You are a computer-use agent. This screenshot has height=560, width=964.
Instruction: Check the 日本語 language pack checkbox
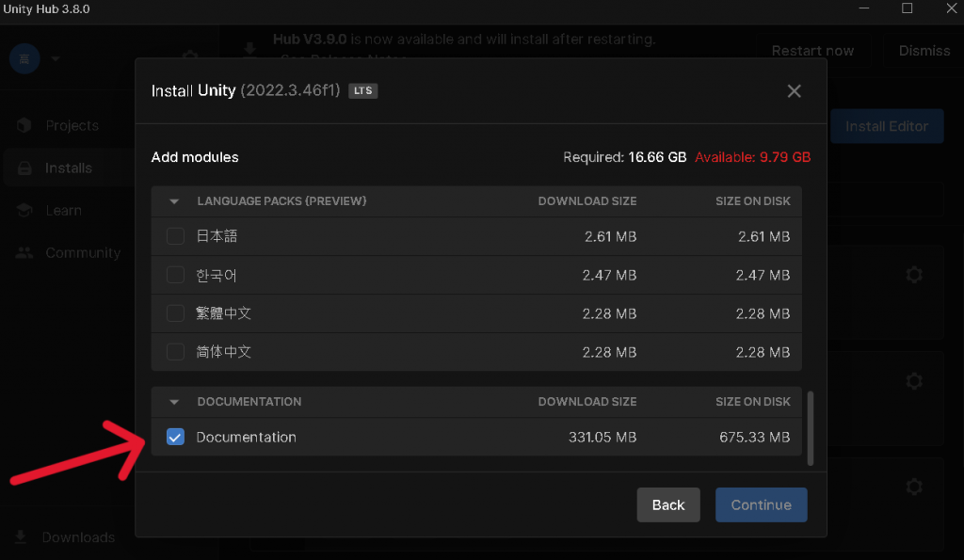click(175, 236)
